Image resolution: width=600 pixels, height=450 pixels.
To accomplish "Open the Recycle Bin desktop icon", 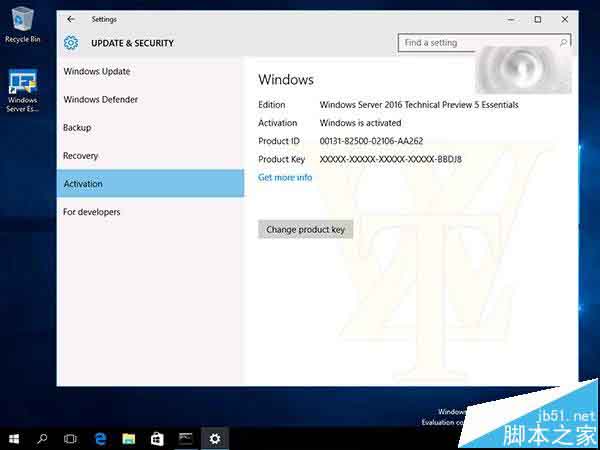I will pyautogui.click(x=23, y=25).
